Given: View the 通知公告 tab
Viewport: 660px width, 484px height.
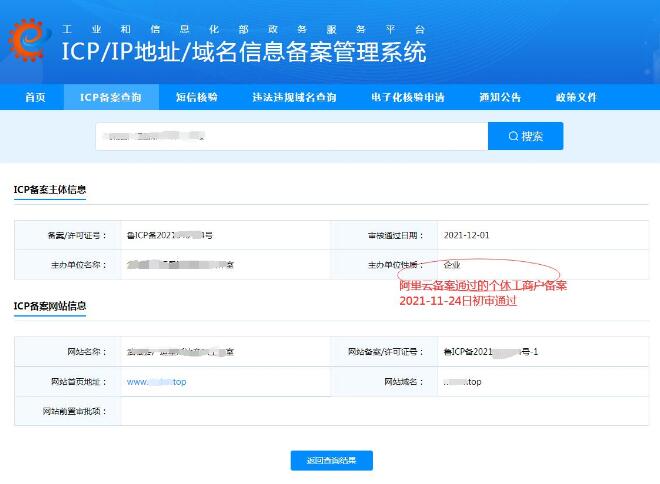Looking at the screenshot, I should pyautogui.click(x=500, y=97).
